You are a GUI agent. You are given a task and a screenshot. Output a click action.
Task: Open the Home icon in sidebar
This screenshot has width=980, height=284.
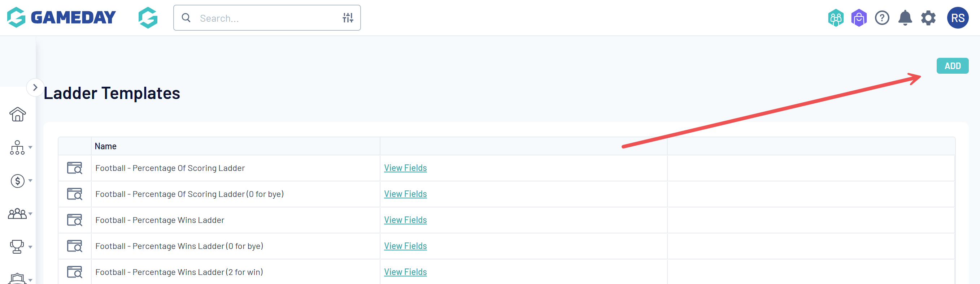pos(17,114)
